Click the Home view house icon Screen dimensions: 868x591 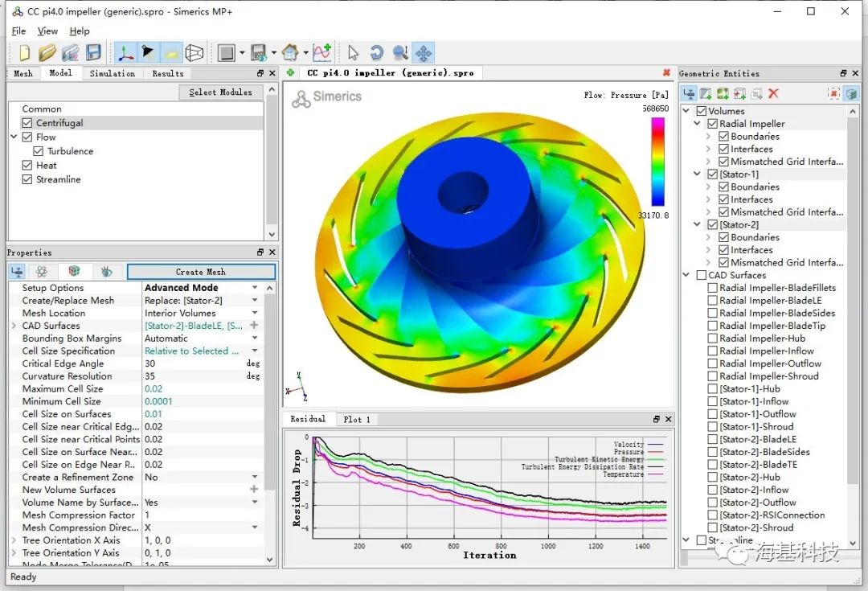click(290, 53)
